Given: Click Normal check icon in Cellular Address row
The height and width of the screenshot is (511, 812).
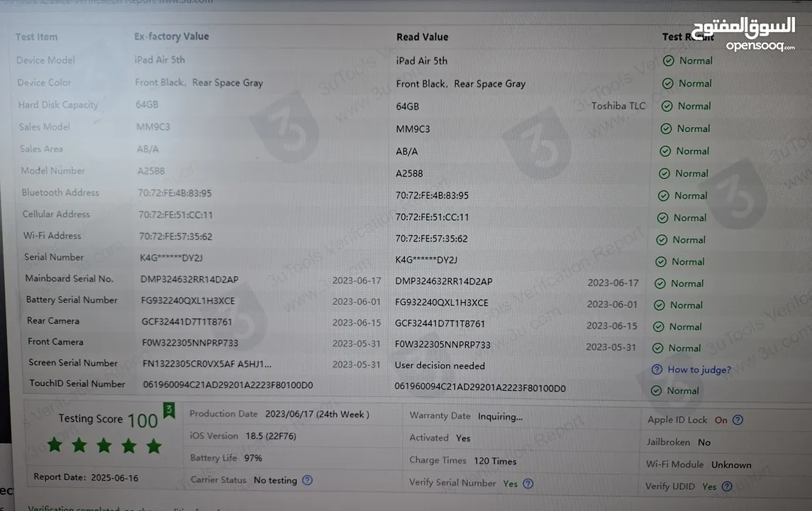Looking at the screenshot, I should click(662, 218).
